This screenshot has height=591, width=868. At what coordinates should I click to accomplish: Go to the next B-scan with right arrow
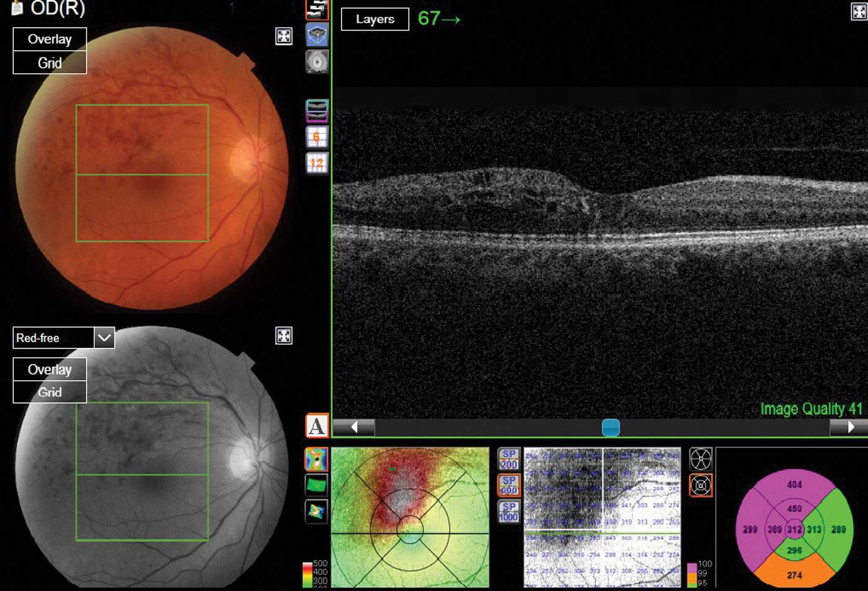(x=849, y=427)
